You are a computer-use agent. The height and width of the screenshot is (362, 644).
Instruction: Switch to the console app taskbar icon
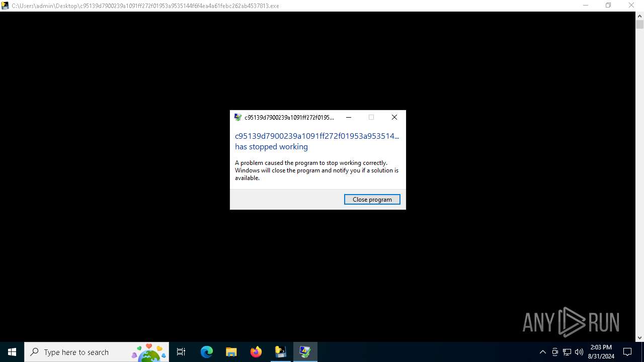[x=280, y=352]
